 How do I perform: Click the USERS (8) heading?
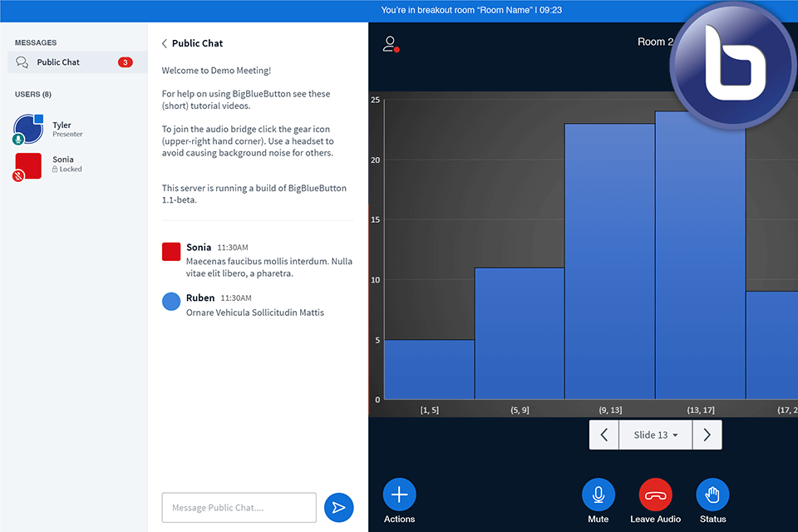(x=33, y=94)
